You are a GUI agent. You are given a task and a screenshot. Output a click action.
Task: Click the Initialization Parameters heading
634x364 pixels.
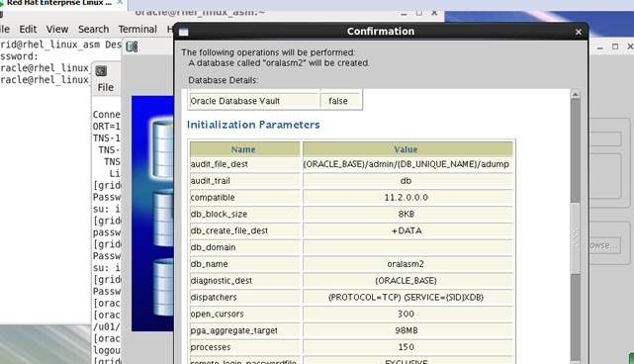coord(253,125)
